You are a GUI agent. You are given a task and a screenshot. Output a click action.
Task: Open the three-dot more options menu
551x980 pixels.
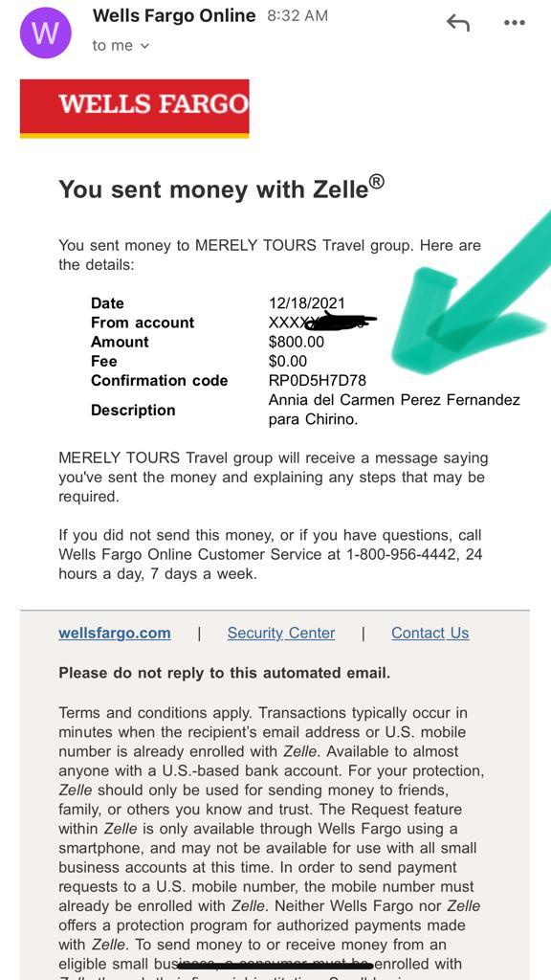coord(514,23)
